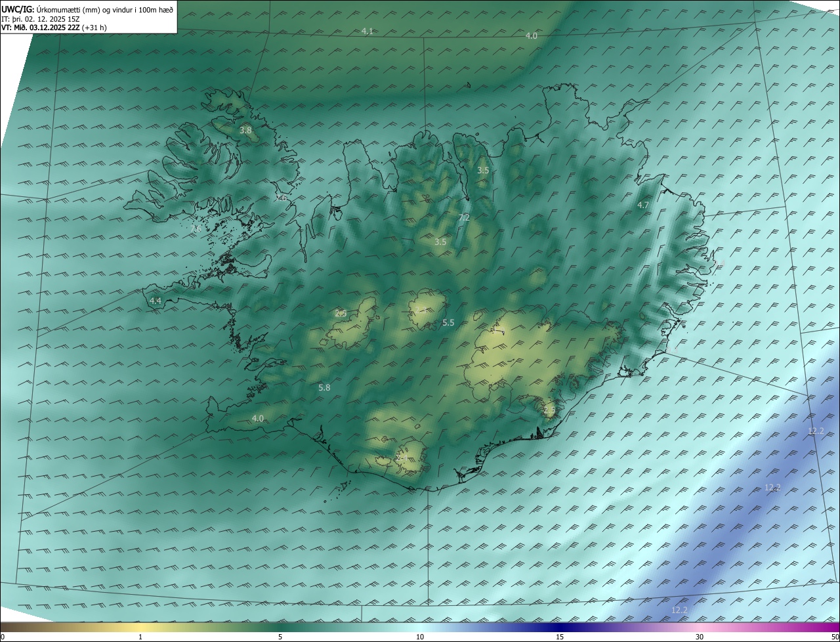This screenshot has width=840, height=642.
Task: Click the 1 tick on the color scale
Action: (x=140, y=637)
